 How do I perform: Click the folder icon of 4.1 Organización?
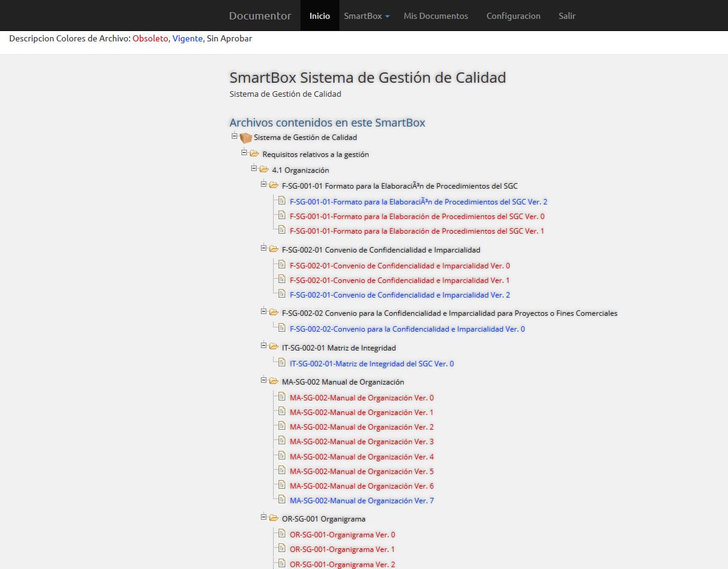click(264, 169)
